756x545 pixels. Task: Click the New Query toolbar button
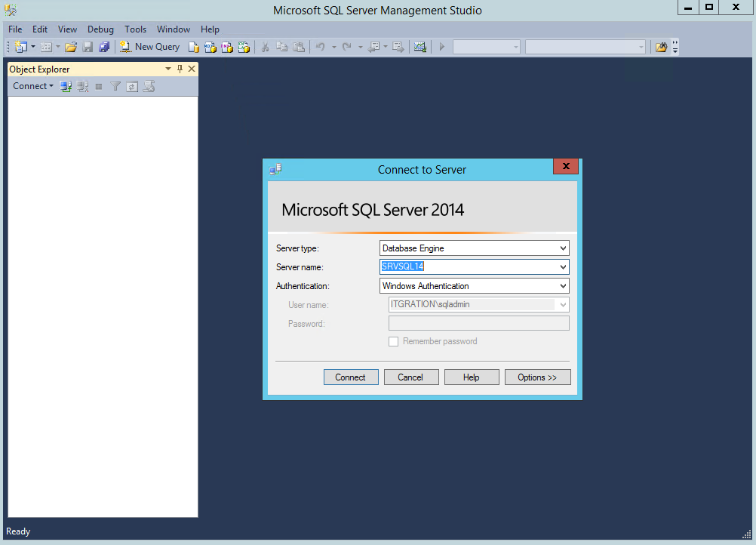point(150,47)
